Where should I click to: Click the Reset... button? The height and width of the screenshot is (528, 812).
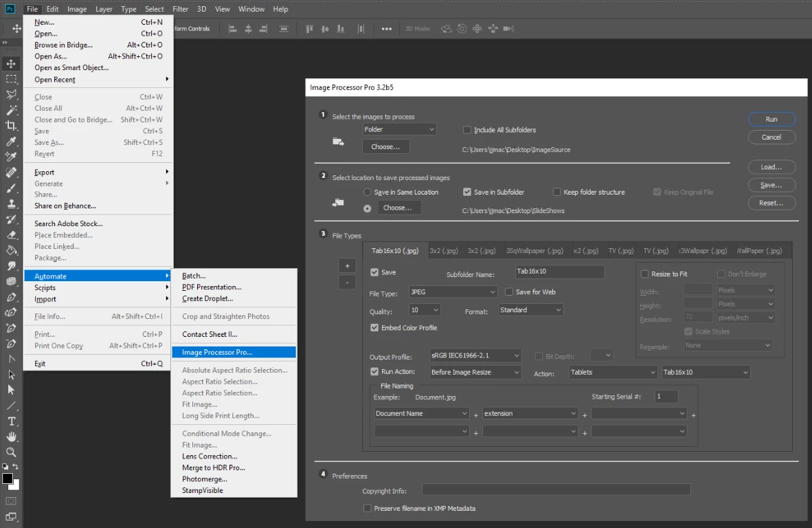(x=771, y=203)
